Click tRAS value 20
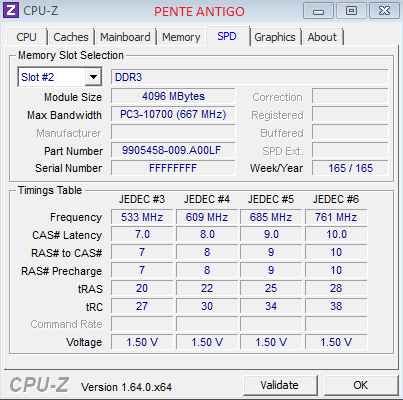This screenshot has width=403, height=400. click(142, 288)
